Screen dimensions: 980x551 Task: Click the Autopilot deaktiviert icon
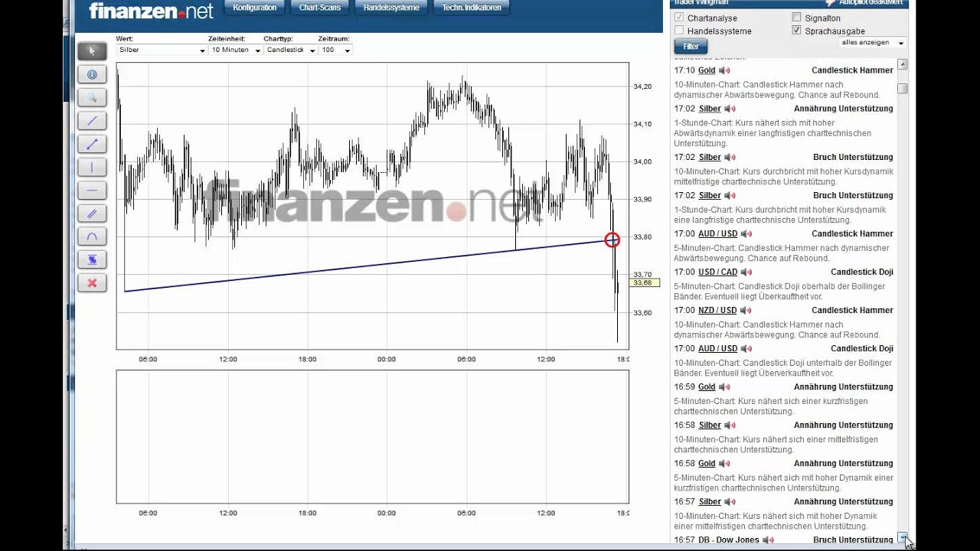click(830, 3)
